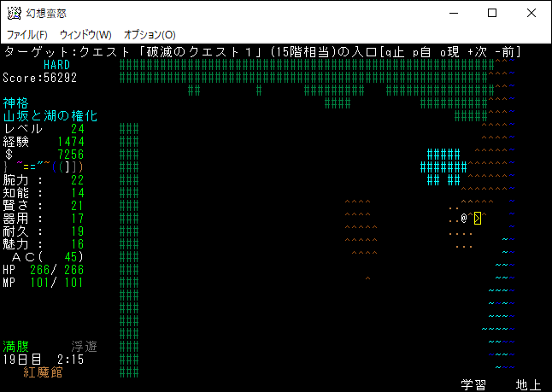Click the 浮遊 levitation status indicator
The height and width of the screenshot is (392, 552).
point(84,346)
